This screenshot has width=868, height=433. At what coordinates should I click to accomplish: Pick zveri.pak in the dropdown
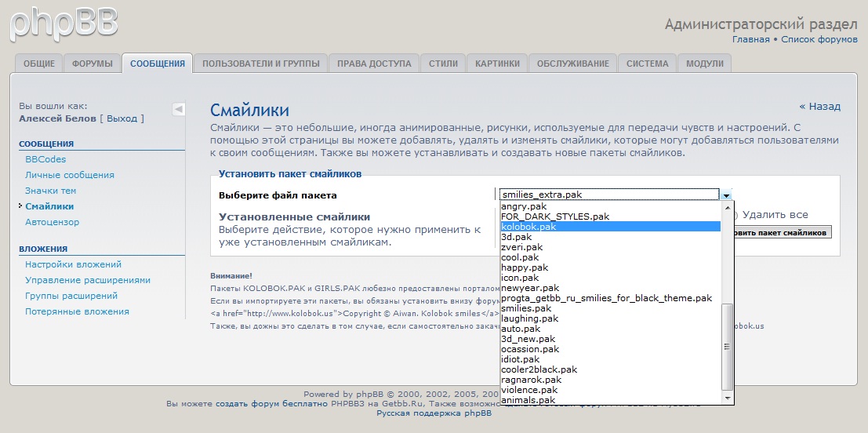610,247
